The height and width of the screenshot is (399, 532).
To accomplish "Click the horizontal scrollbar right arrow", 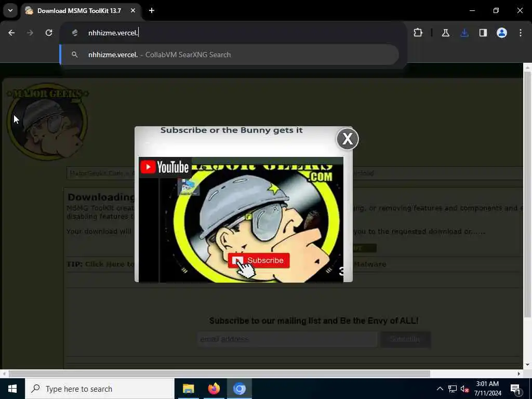I will tap(519, 374).
